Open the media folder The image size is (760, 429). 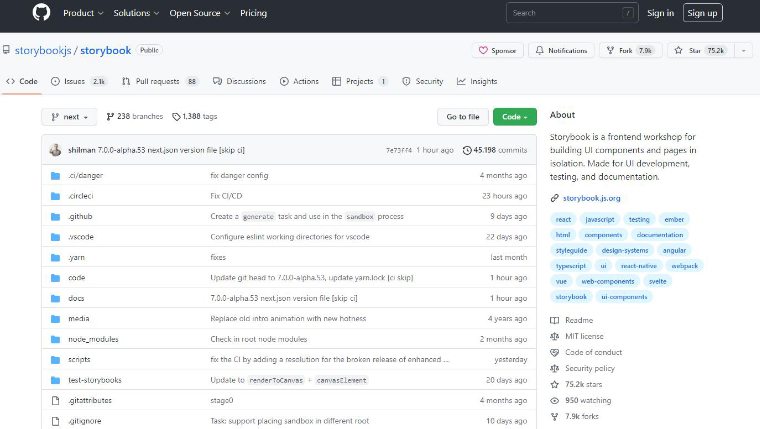(79, 318)
